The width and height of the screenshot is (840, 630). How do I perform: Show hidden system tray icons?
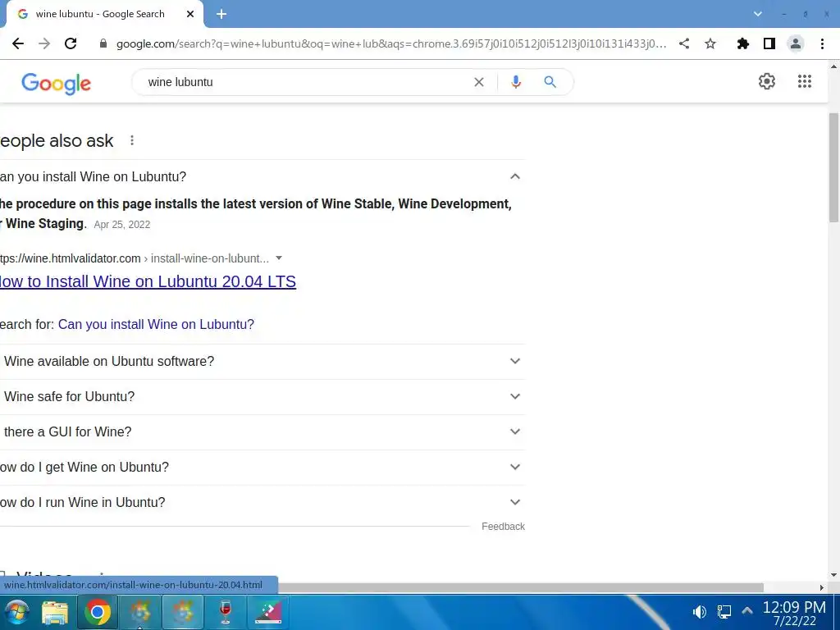click(747, 610)
